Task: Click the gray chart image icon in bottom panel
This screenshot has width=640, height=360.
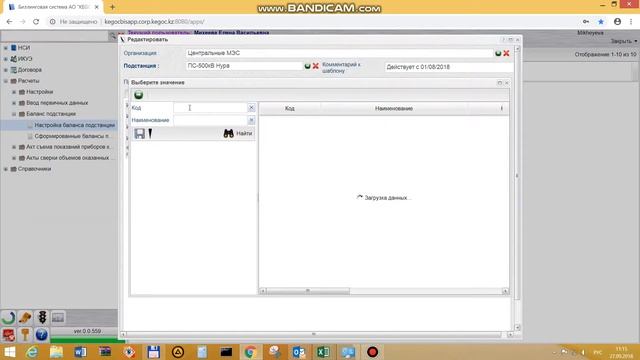Action: [x=58, y=317]
